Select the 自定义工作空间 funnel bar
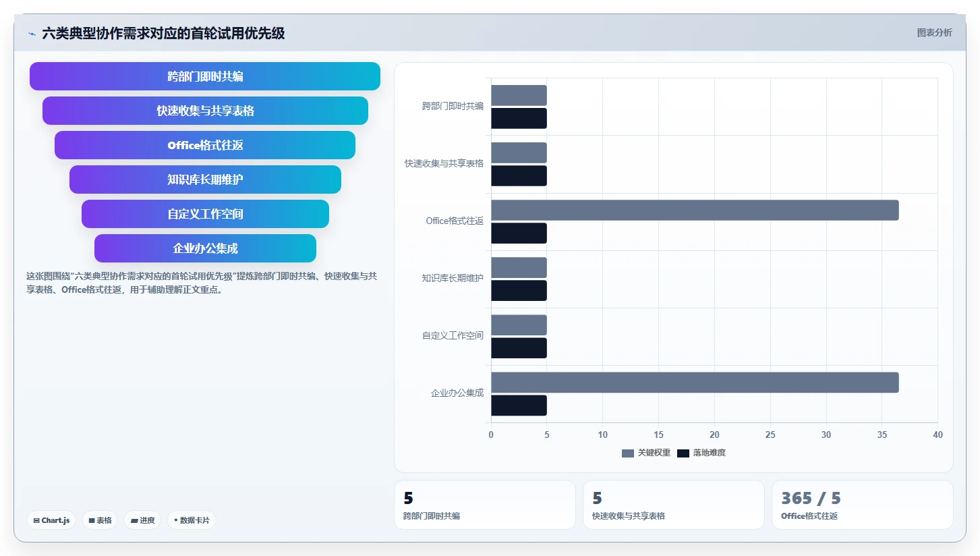Screen dimensions: 980x556 pyautogui.click(x=205, y=214)
